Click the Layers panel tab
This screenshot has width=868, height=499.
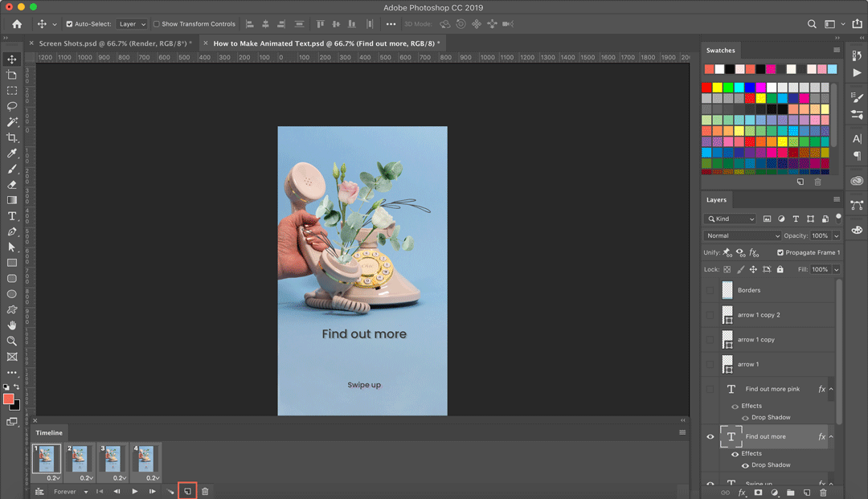coord(716,200)
